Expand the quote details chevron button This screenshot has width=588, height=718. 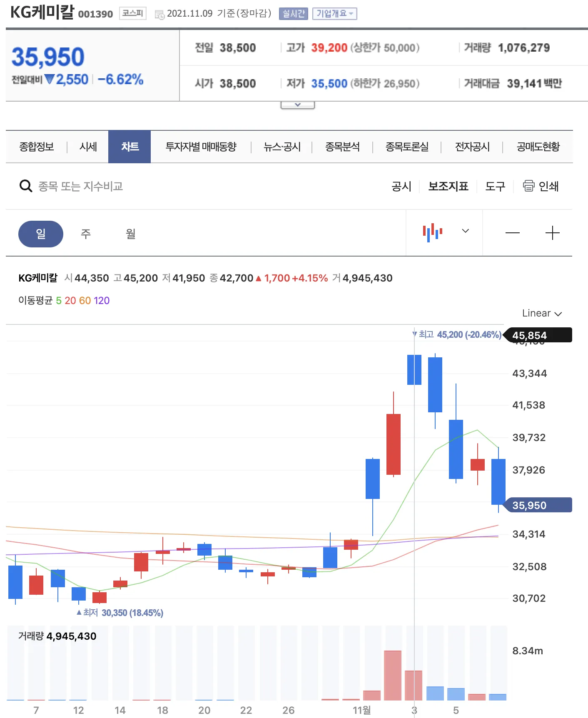[297, 105]
